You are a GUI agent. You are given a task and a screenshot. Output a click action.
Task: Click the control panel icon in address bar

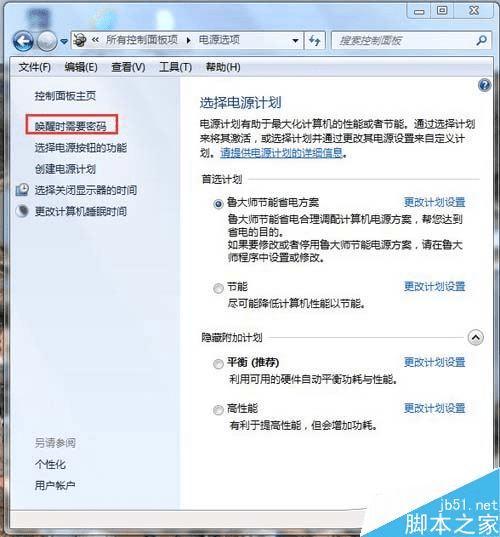coord(80,40)
